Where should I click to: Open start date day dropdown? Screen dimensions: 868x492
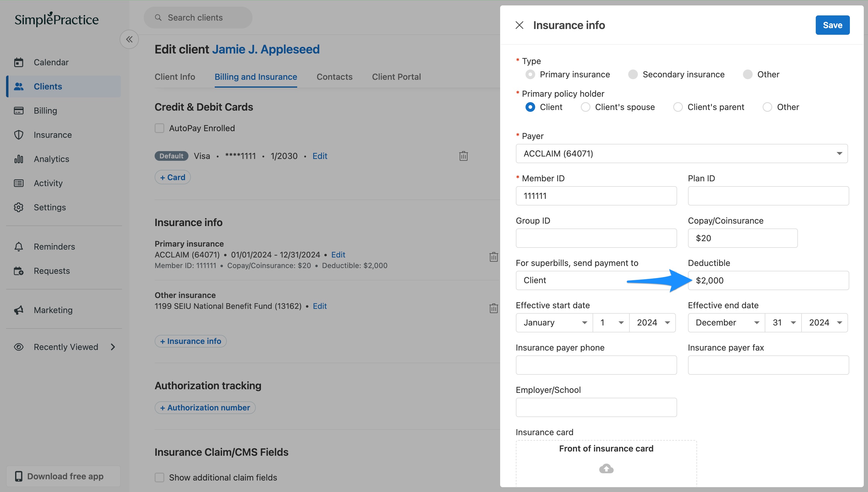(x=611, y=323)
